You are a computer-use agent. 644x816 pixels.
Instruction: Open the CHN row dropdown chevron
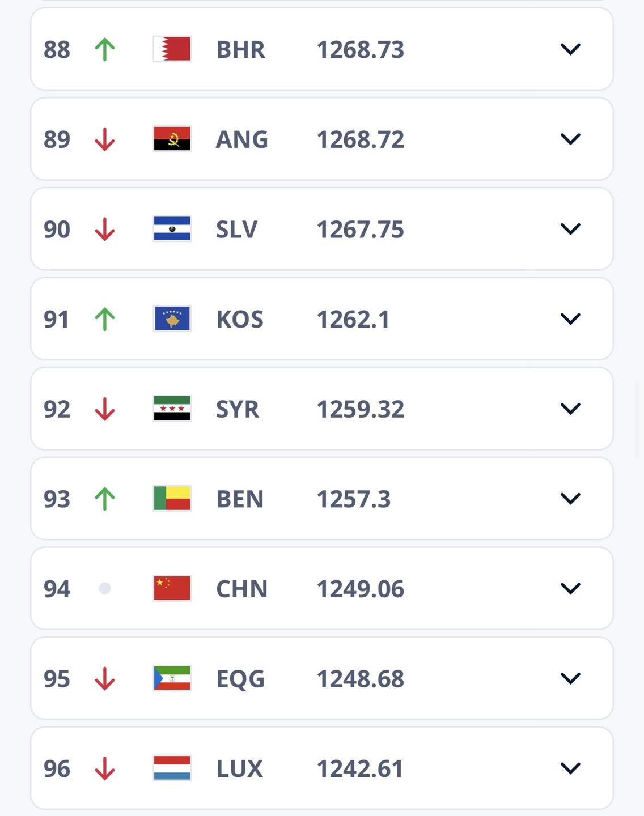[x=570, y=588]
